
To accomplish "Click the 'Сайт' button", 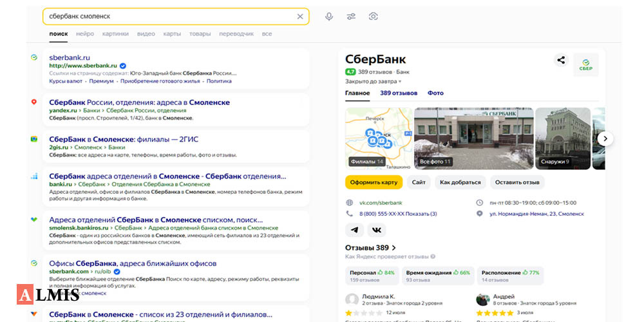I will coord(419,182).
